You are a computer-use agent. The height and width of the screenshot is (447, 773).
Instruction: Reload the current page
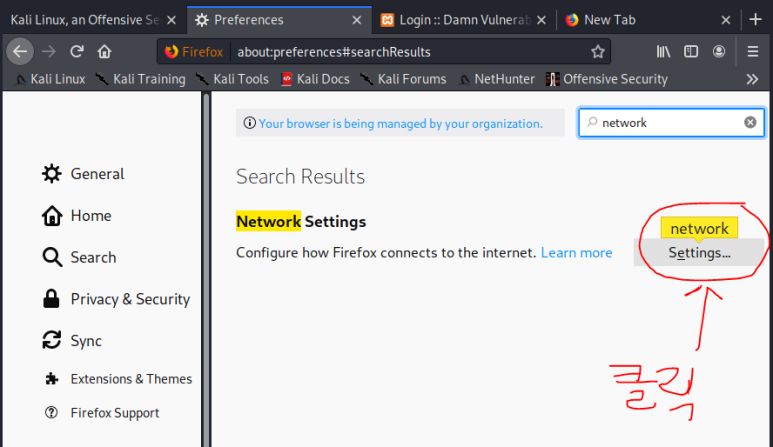(76, 51)
